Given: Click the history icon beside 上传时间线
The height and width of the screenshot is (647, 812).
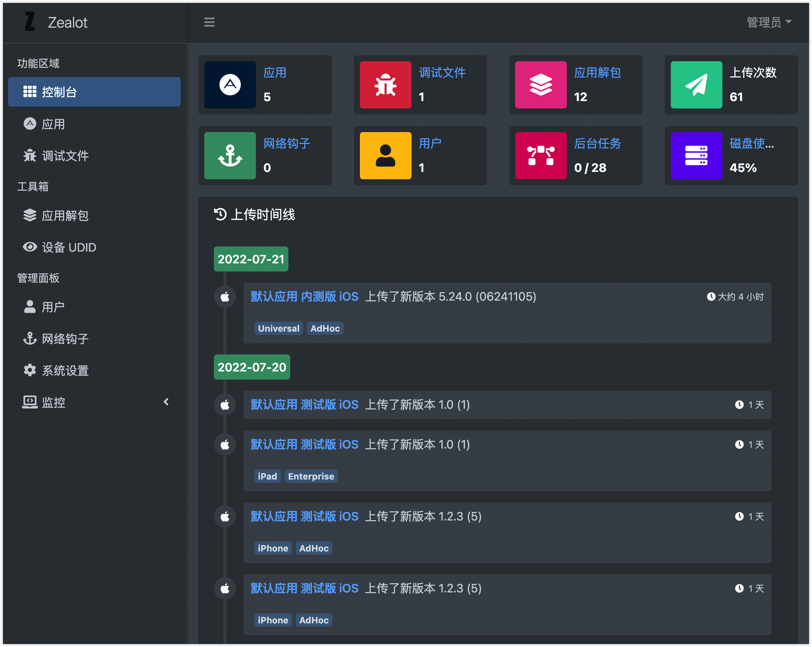Looking at the screenshot, I should (x=220, y=214).
